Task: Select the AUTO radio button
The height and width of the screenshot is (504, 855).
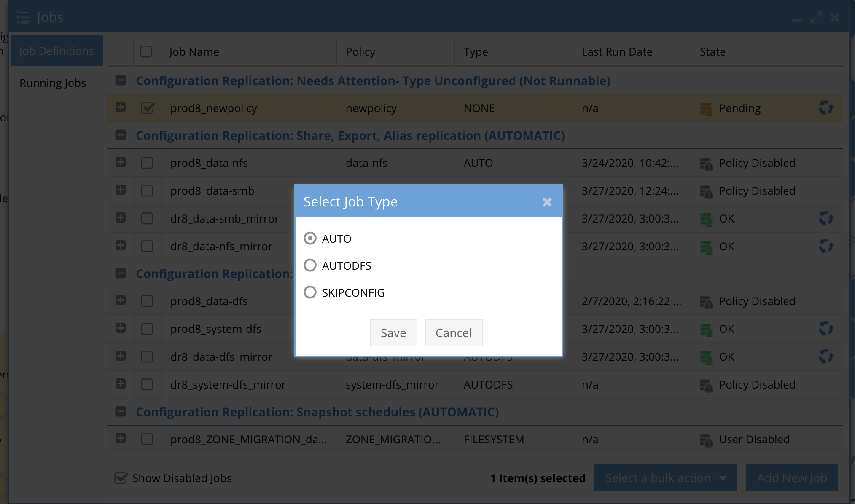Action: [x=310, y=239]
